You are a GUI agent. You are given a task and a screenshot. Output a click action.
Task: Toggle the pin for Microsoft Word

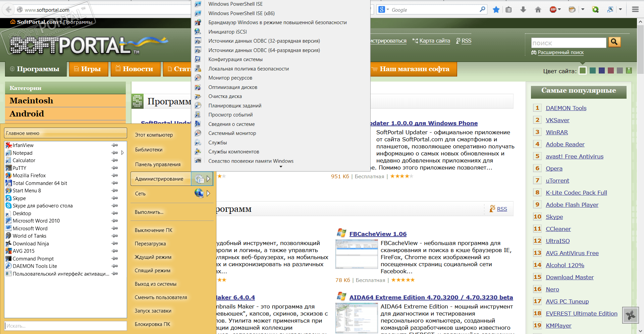[x=115, y=229]
